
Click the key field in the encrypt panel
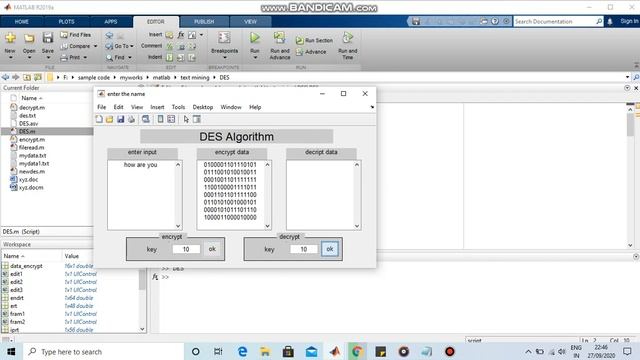pos(186,249)
